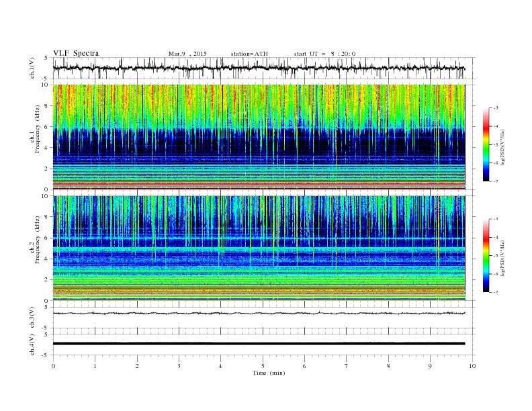Click the ch.1 'Frequency (kHz)' axis label
532x411 pixels.
coord(38,129)
